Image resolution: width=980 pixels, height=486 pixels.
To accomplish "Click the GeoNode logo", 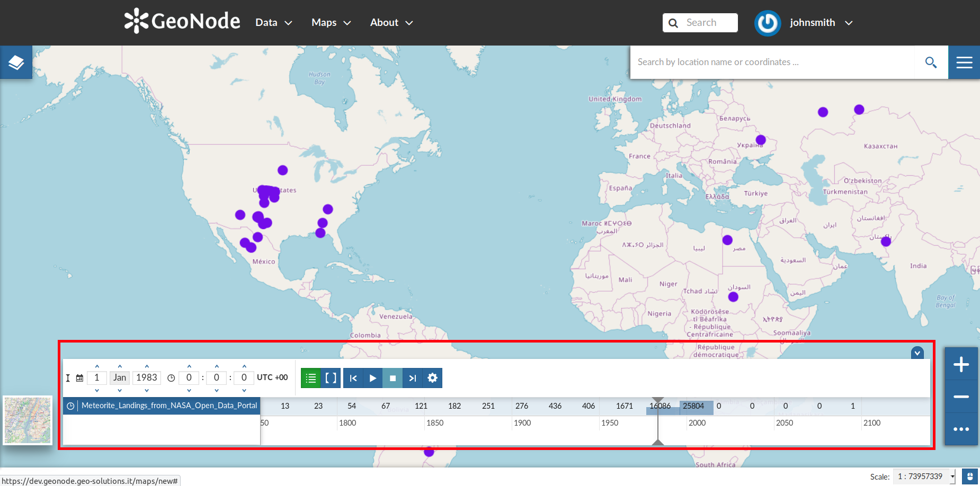I will coord(182,21).
